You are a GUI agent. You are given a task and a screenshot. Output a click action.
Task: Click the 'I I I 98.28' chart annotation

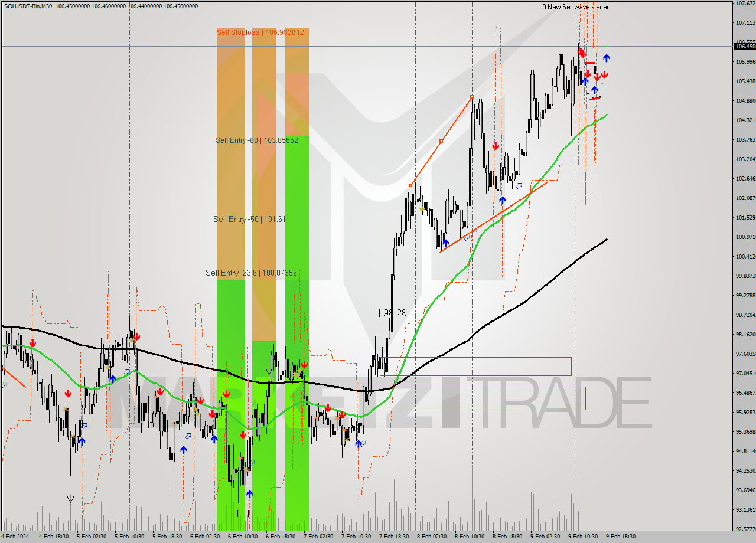387,313
